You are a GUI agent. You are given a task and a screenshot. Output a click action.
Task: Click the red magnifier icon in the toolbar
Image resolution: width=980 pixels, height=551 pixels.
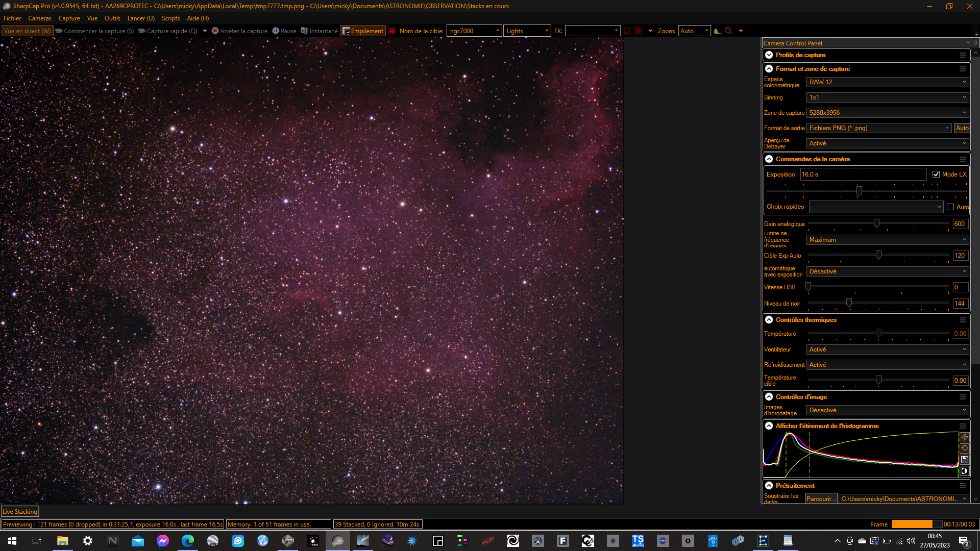728,31
